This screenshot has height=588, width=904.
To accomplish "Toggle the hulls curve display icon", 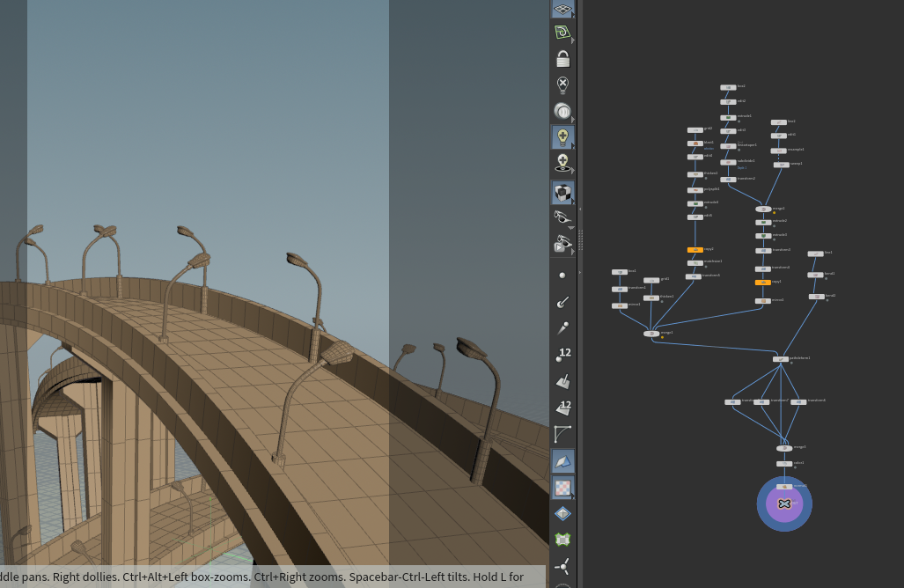I will pyautogui.click(x=562, y=433).
